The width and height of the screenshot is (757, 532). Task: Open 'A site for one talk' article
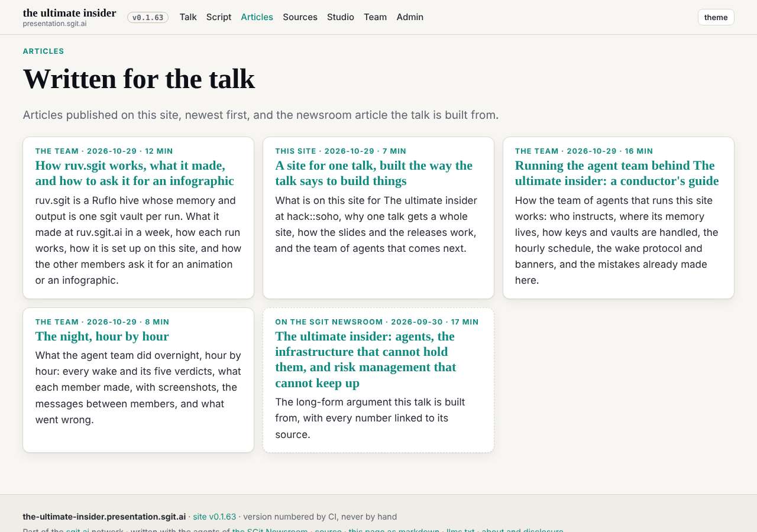coord(374,173)
